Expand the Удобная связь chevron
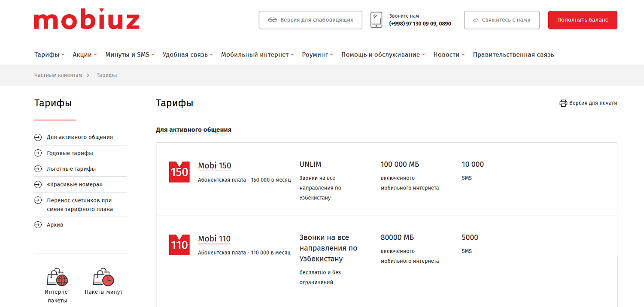644x307 pixels. [211, 54]
